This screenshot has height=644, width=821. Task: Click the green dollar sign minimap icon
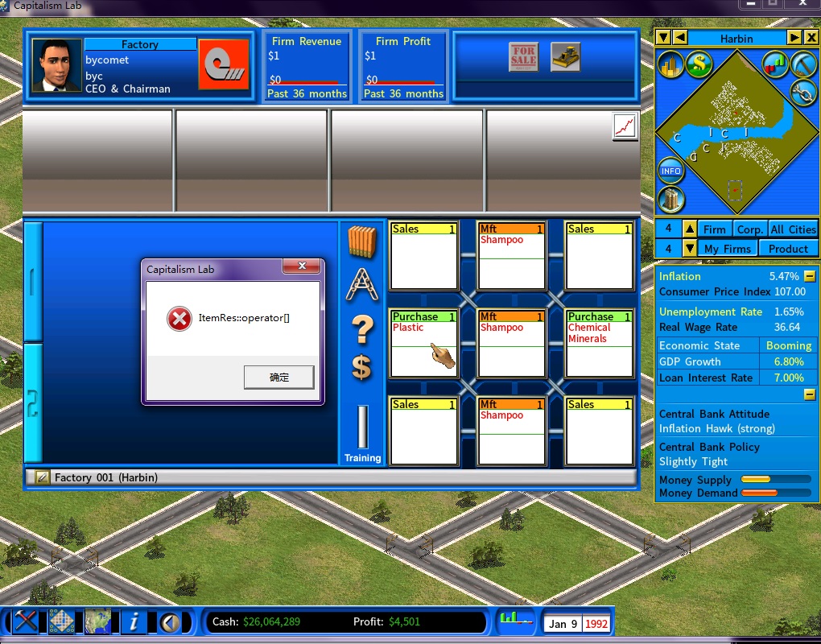(x=699, y=64)
